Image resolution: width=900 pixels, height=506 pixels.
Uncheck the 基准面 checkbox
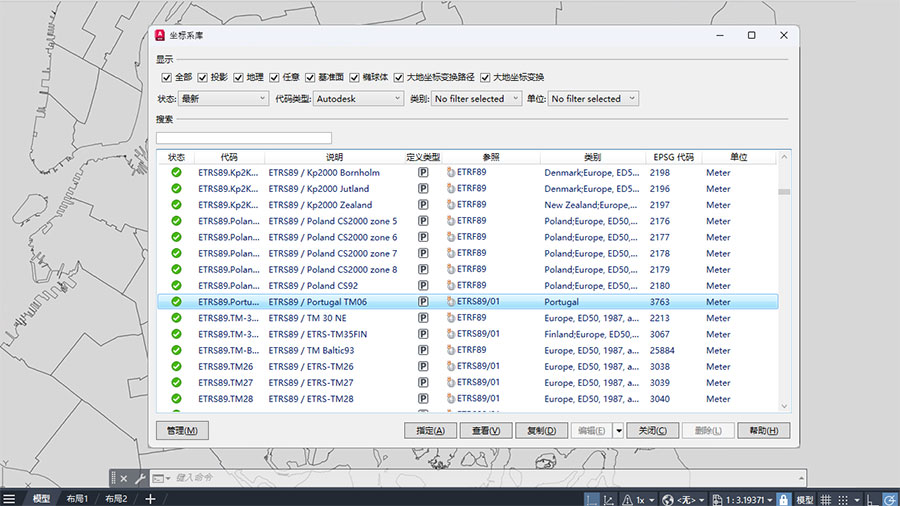click(310, 77)
